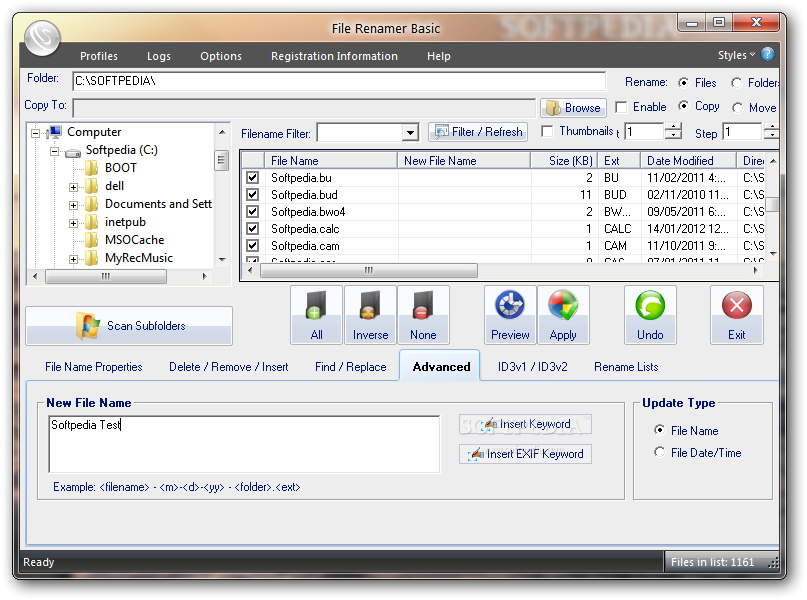Switch to ID3v1 / ID3v2 tab
The width and height of the screenshot is (807, 600).
pos(533,367)
